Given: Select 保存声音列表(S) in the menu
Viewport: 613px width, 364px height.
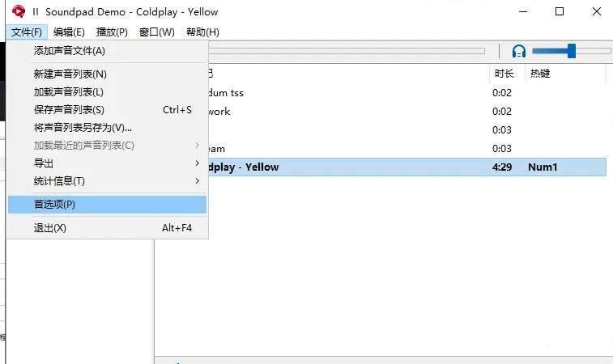Looking at the screenshot, I should 69,110.
